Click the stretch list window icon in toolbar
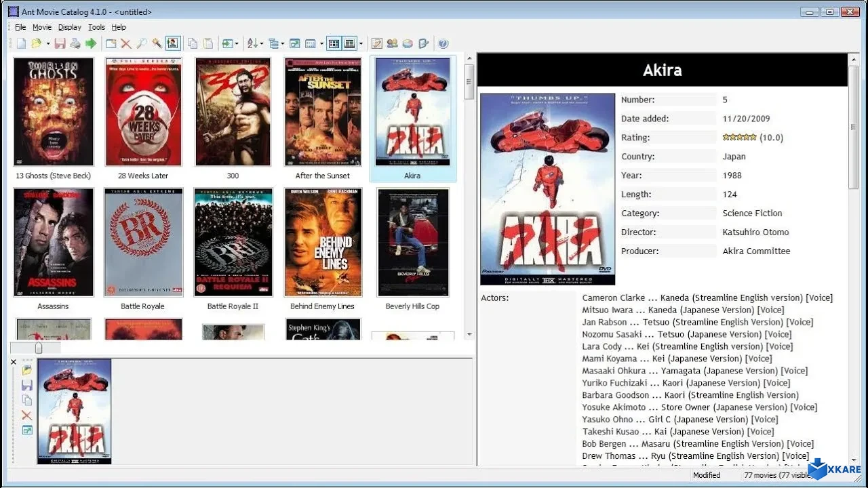 [x=295, y=43]
